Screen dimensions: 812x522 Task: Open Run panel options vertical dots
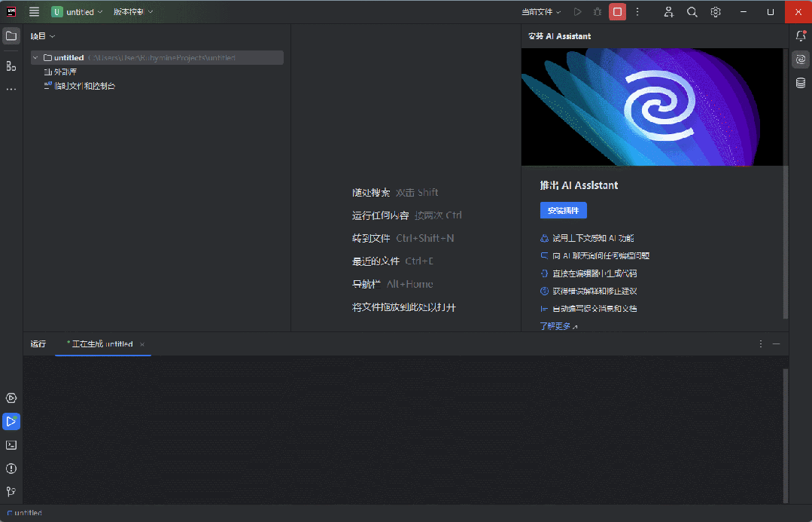[x=761, y=343]
